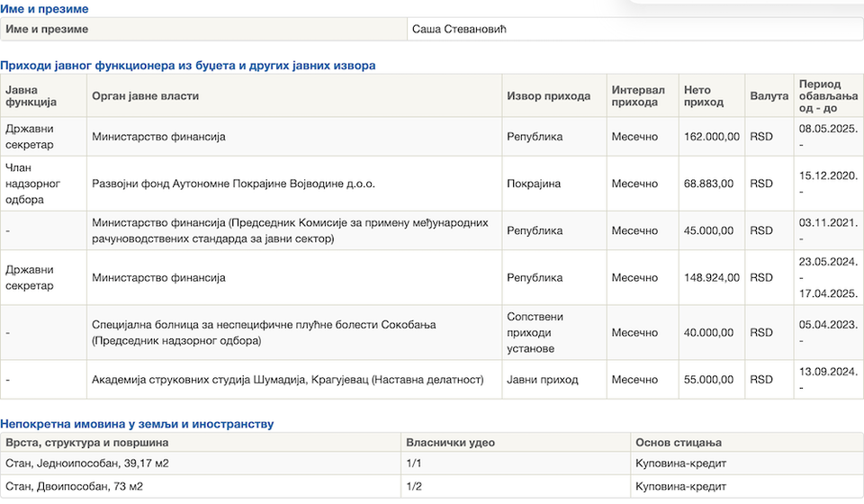864x504 pixels.
Task: Click 'Министарство финансија' in the 148.924,00 row
Action: [158, 277]
